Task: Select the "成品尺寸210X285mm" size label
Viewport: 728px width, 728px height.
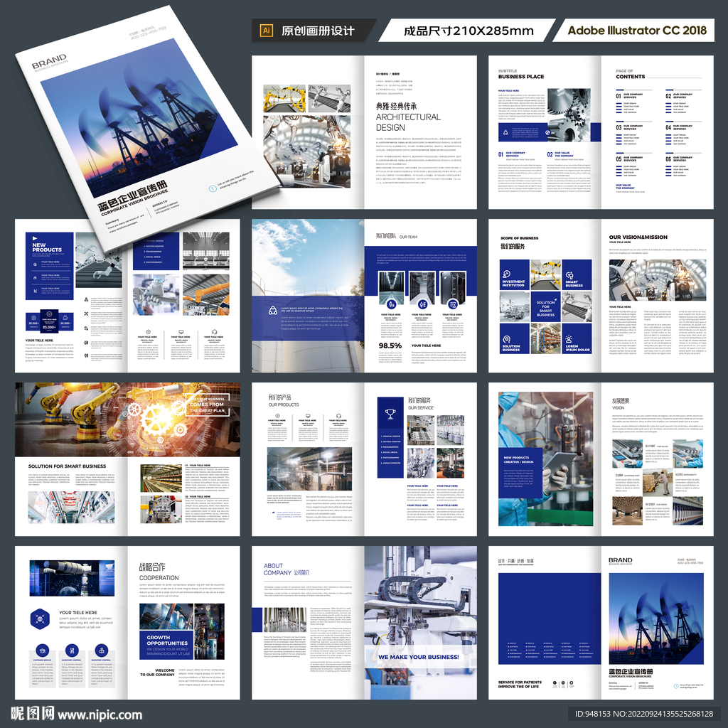Action: 469,31
